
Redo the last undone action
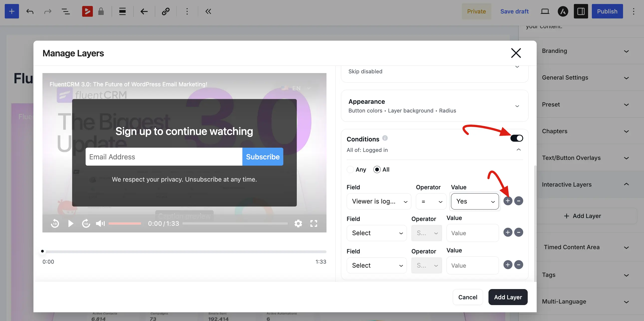tap(47, 11)
